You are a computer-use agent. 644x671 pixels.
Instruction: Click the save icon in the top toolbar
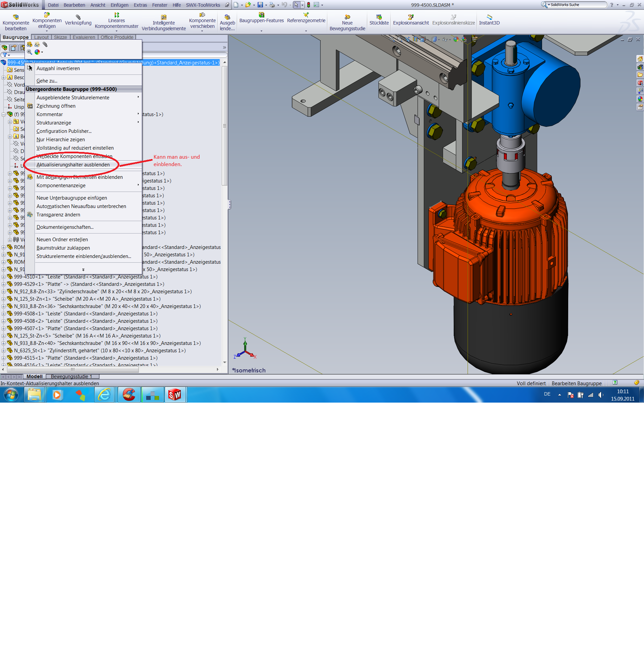click(x=260, y=5)
